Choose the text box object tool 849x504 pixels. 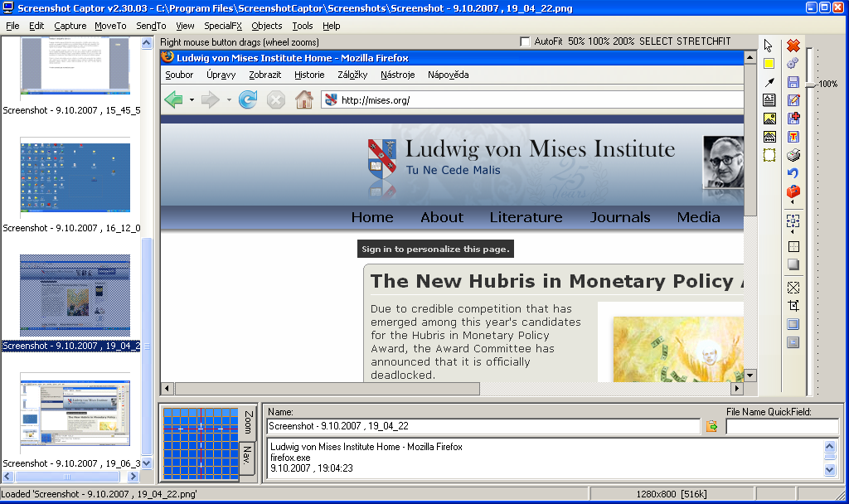click(x=769, y=100)
